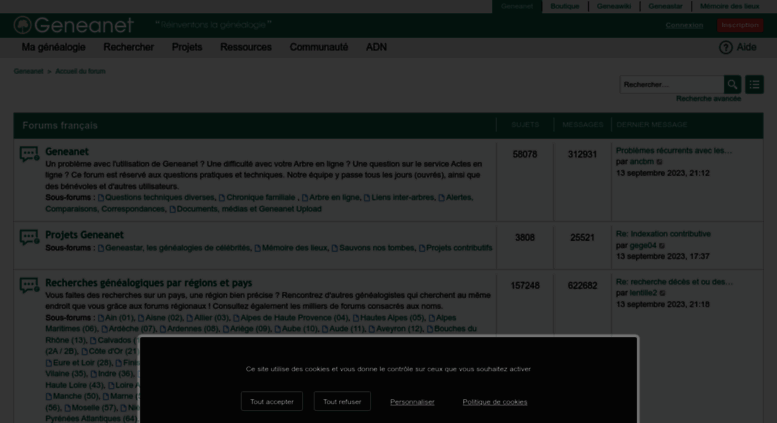
Task: Open ADN menu
Action: pos(376,47)
